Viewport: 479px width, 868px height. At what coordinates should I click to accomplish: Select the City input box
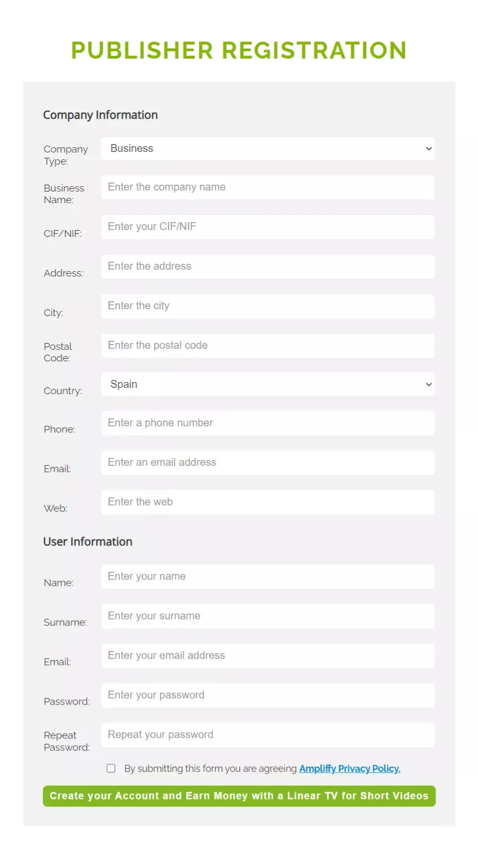[267, 306]
